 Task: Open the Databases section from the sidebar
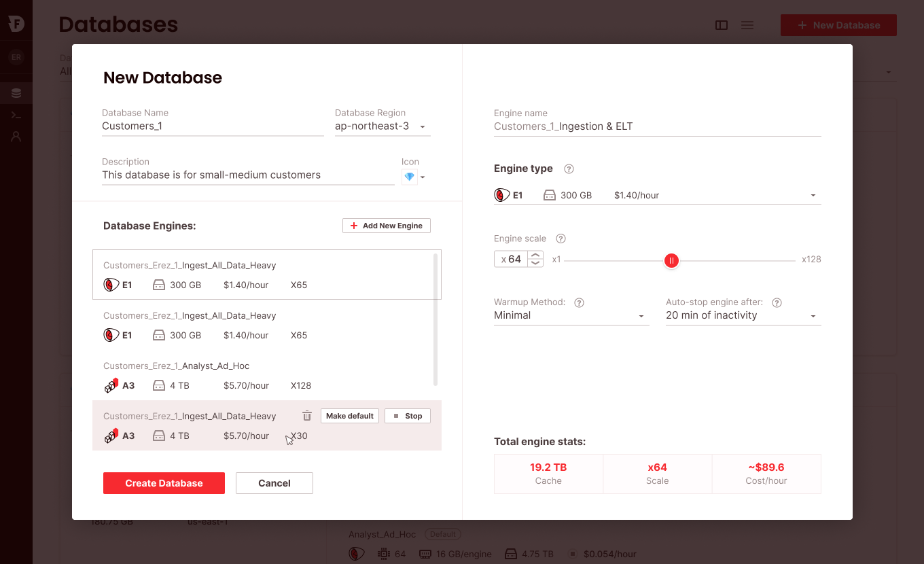point(16,92)
